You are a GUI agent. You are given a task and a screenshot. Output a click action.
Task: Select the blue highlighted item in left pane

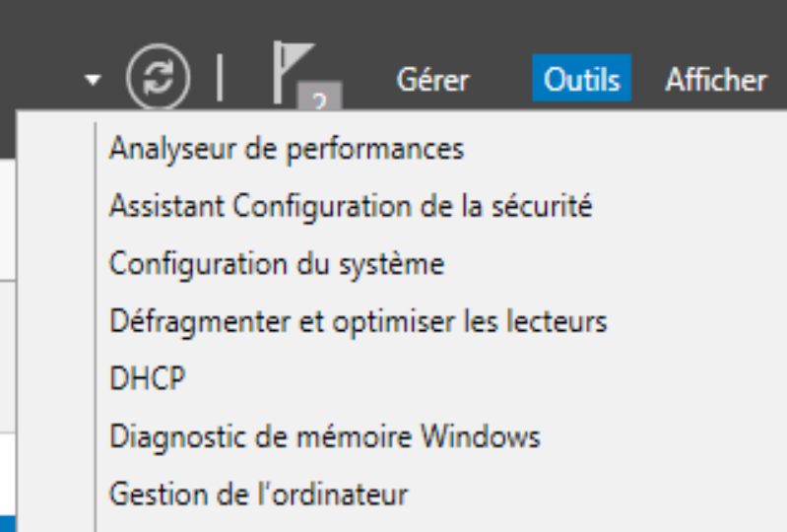click(x=8, y=523)
